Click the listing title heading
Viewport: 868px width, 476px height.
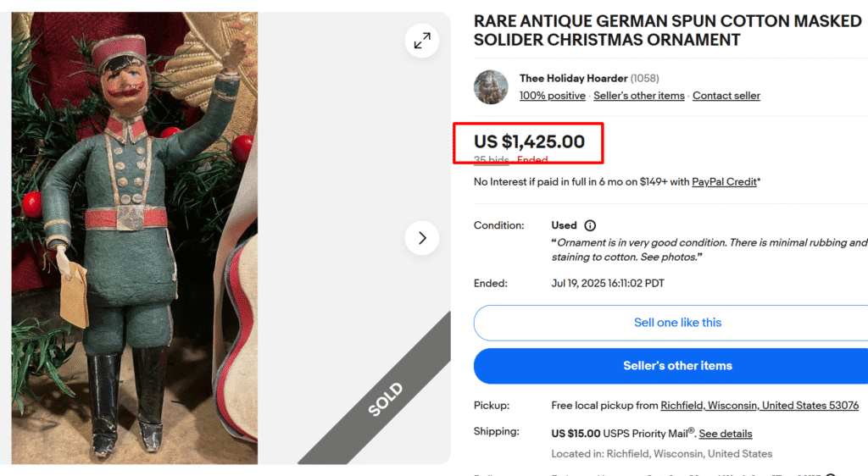tap(668, 30)
